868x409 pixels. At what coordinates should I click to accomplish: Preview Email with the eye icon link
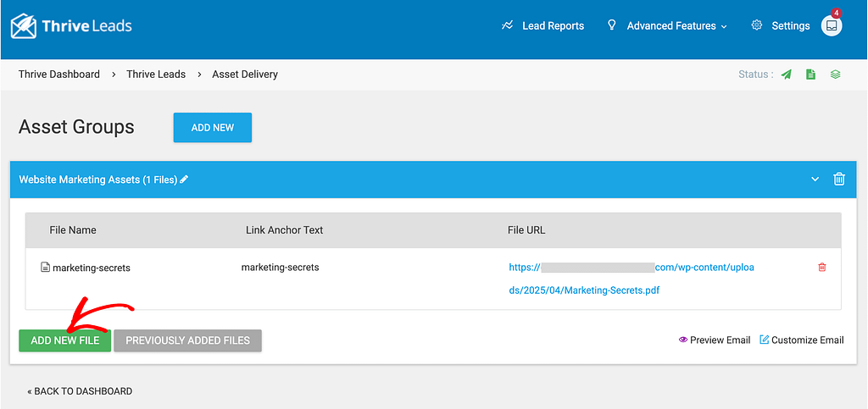coord(714,340)
